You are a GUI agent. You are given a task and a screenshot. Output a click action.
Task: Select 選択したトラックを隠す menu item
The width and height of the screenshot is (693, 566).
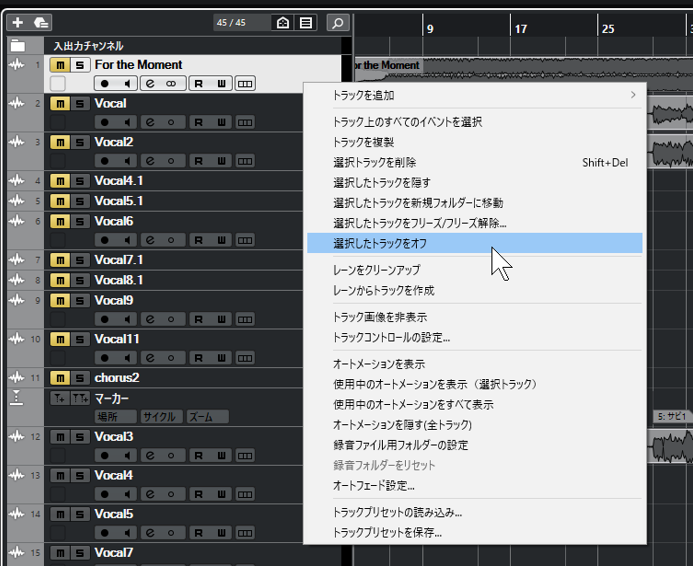pos(475,182)
